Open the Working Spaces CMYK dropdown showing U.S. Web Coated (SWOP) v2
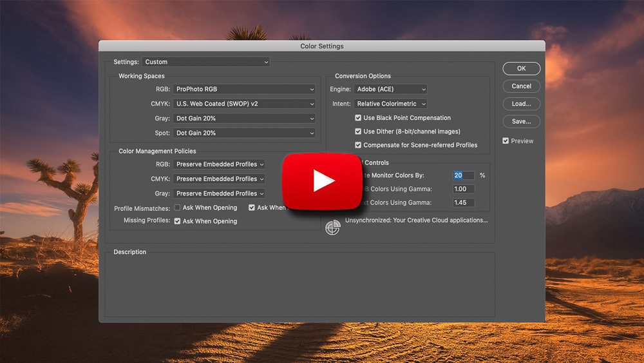644x363 pixels. tap(244, 104)
